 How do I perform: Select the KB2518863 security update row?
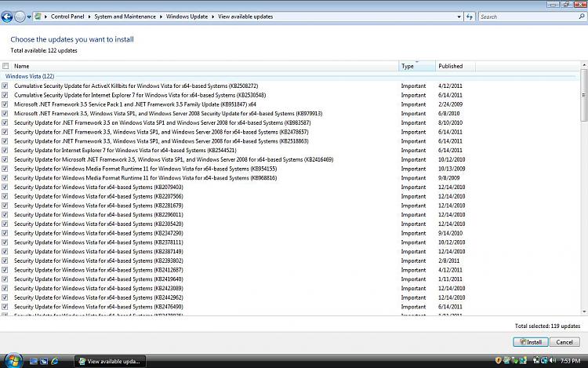tap(289, 141)
